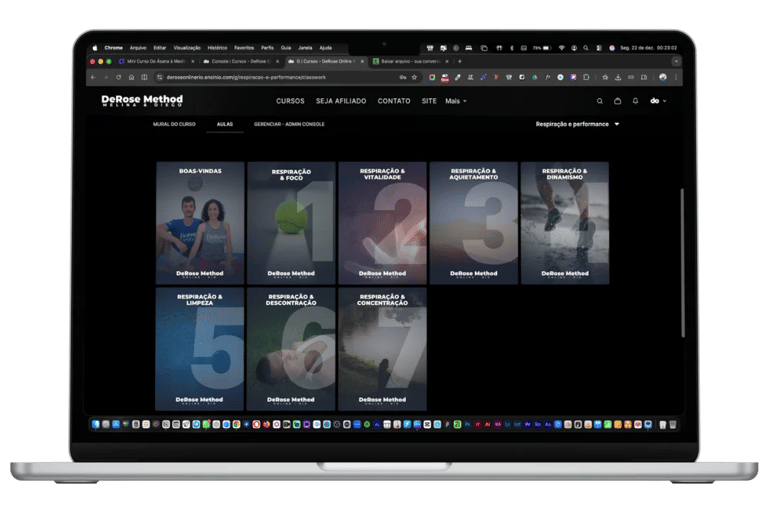768x512 pixels.
Task: Click the DeRose Method logo
Action: click(142, 100)
